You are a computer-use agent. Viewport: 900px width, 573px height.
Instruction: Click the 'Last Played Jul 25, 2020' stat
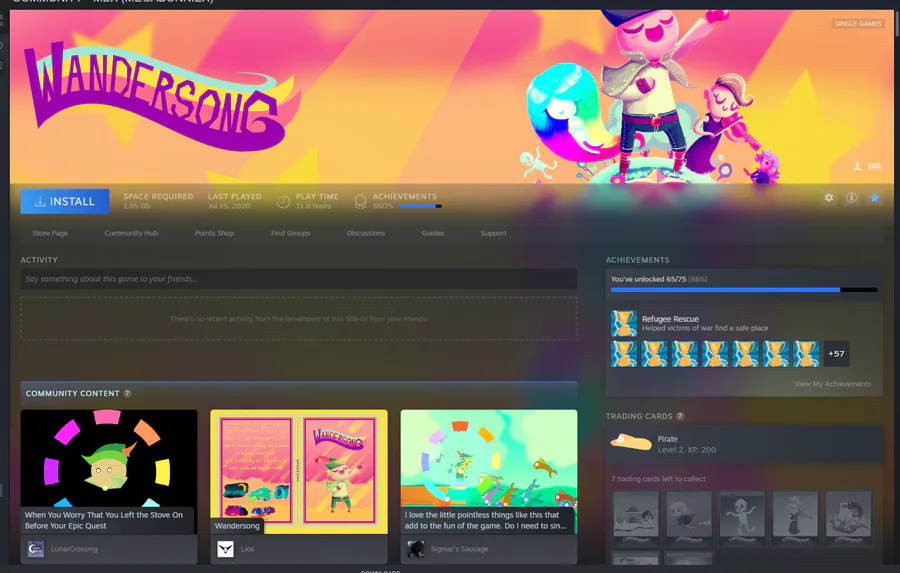point(234,201)
